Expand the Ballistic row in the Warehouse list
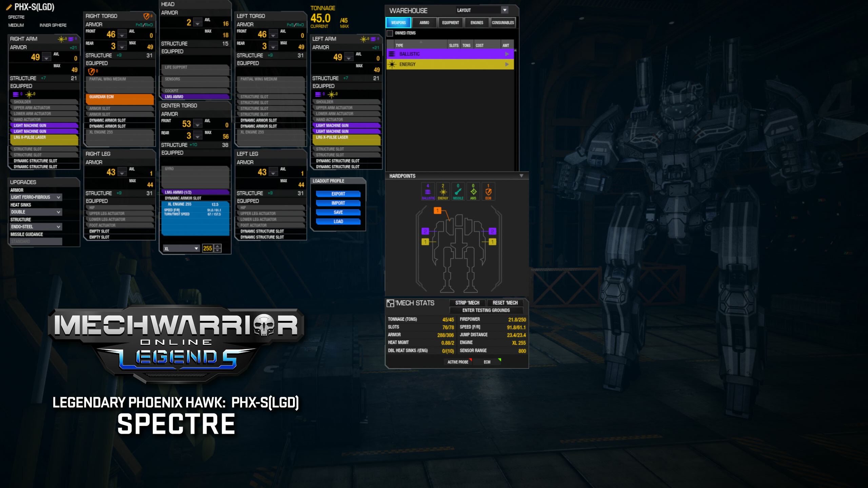Screen dimensions: 868x488 click(x=507, y=54)
